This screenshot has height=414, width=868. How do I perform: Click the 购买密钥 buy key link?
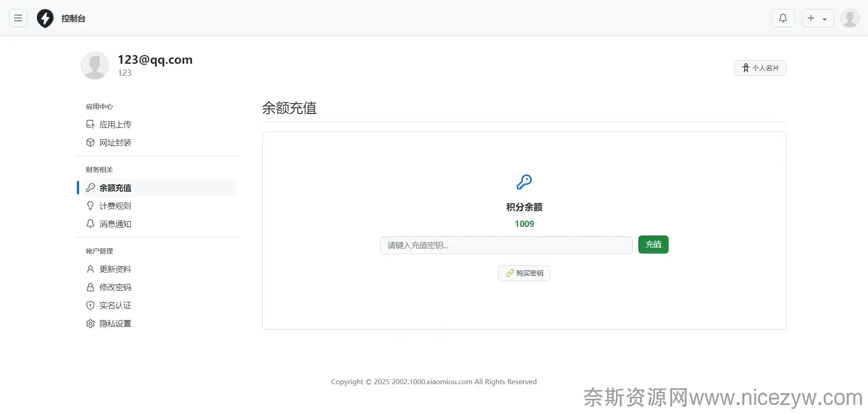[x=524, y=273]
